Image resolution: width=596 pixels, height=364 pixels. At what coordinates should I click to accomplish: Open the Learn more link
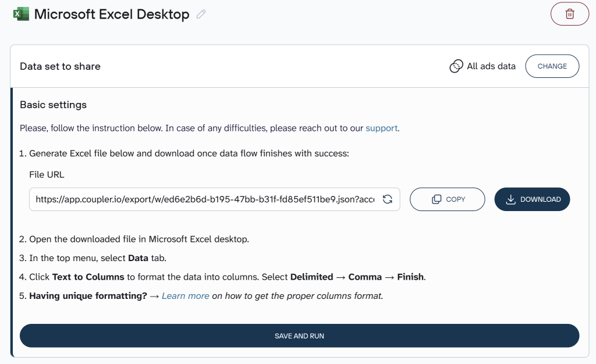[x=186, y=296]
